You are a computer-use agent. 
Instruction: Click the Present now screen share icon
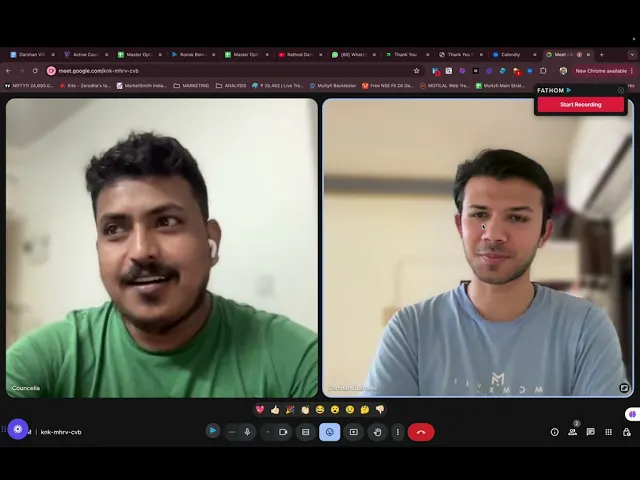[353, 432]
